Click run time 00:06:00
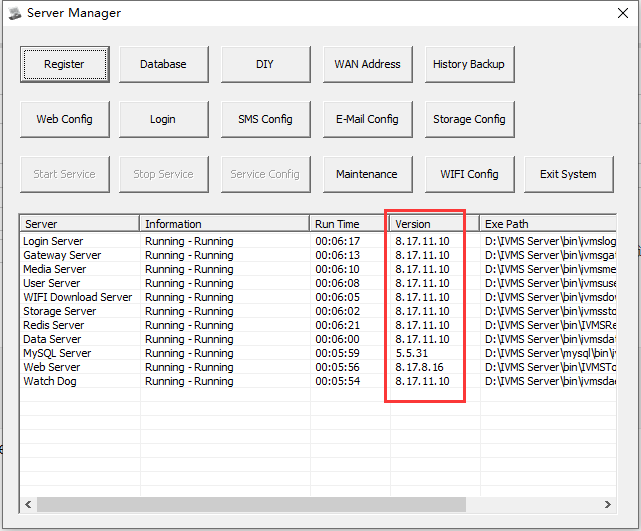 pyautogui.click(x=338, y=339)
